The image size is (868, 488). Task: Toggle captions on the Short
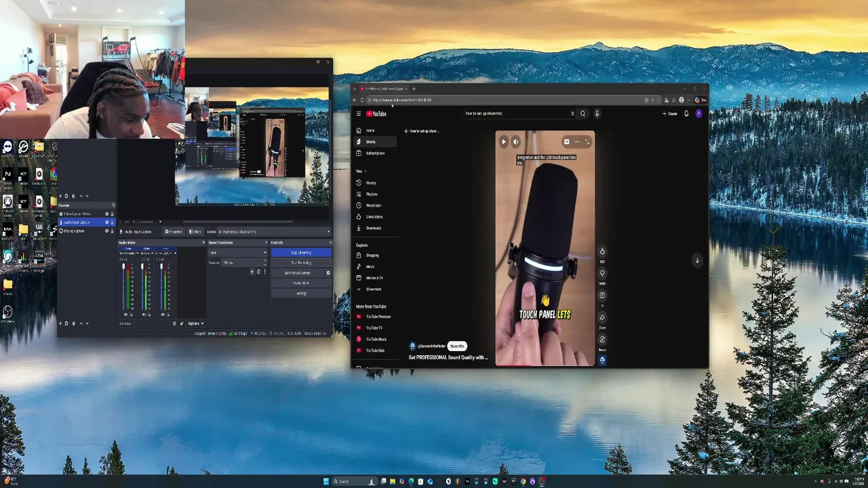click(x=566, y=142)
